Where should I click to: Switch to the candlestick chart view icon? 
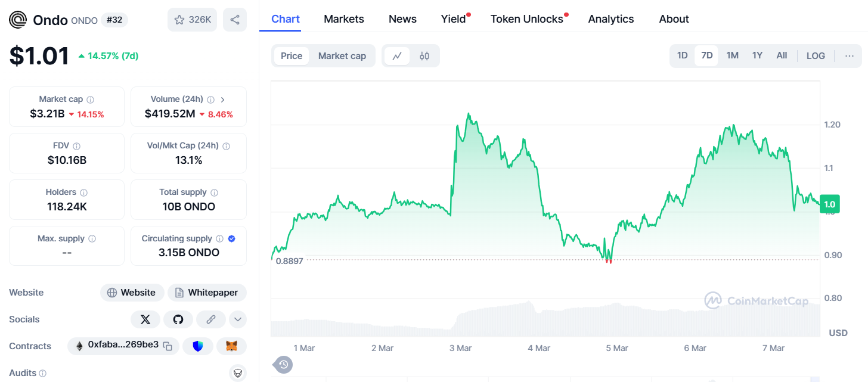tap(424, 56)
